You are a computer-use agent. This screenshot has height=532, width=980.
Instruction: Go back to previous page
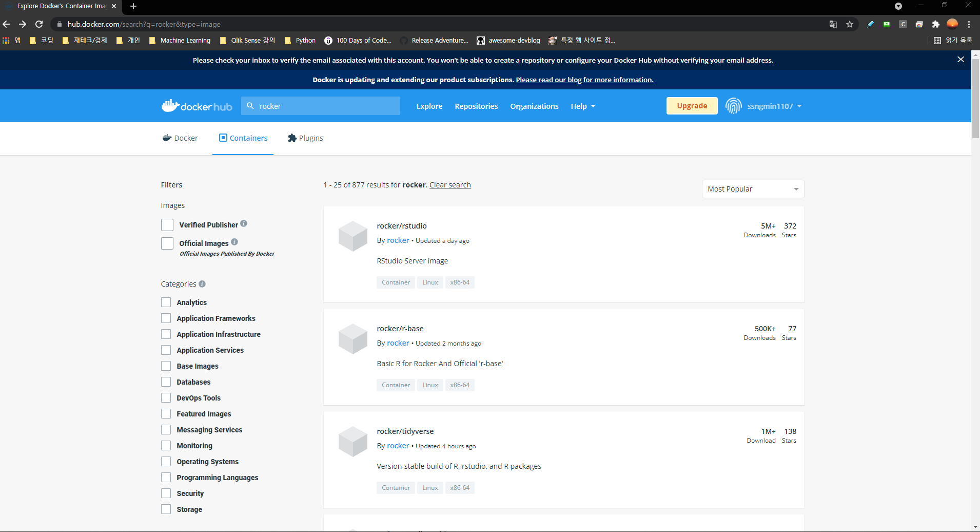[6, 24]
